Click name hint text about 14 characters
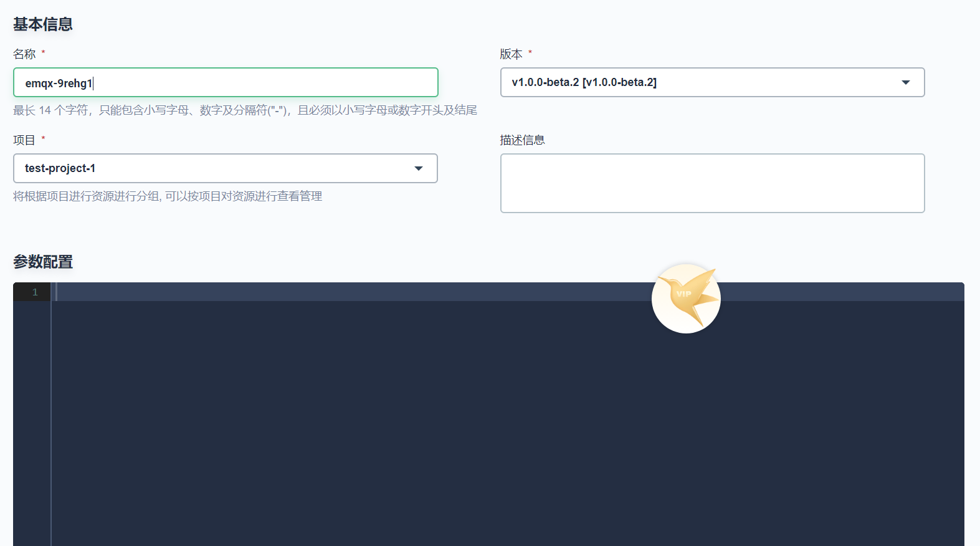 coord(245,110)
